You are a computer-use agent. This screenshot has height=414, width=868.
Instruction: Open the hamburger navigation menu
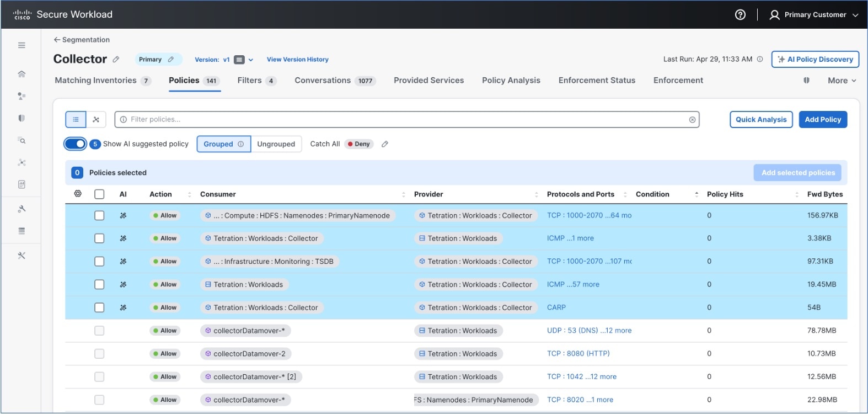(x=22, y=45)
